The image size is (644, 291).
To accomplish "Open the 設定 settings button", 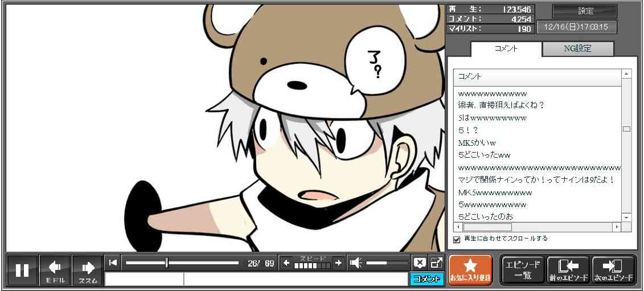I will [585, 11].
